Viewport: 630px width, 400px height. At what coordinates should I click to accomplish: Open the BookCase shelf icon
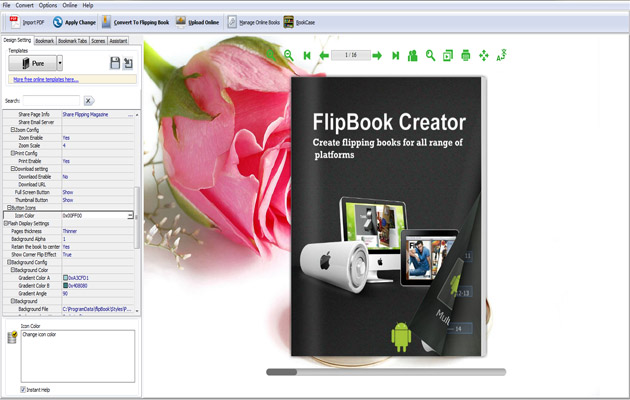288,22
